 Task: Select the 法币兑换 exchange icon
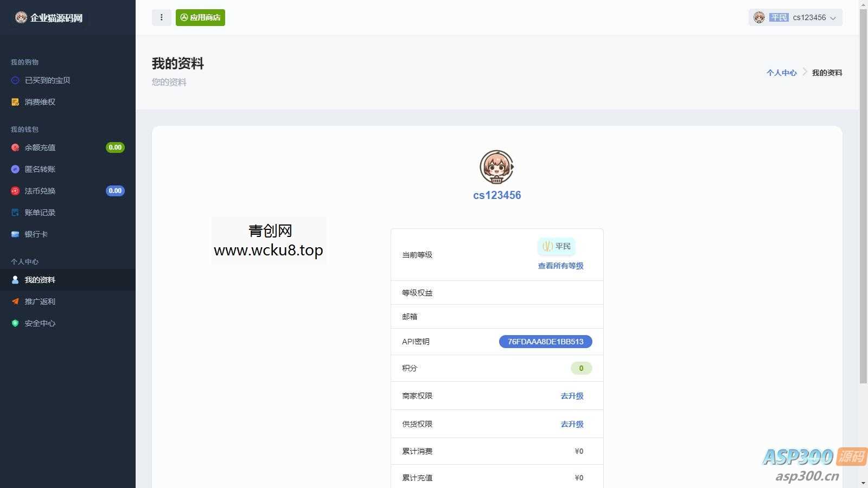point(15,190)
